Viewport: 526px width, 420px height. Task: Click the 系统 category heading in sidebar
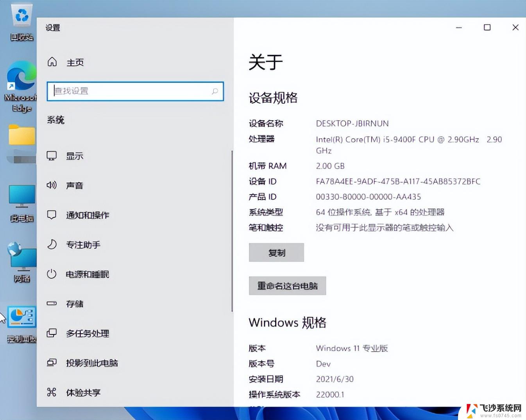(55, 120)
